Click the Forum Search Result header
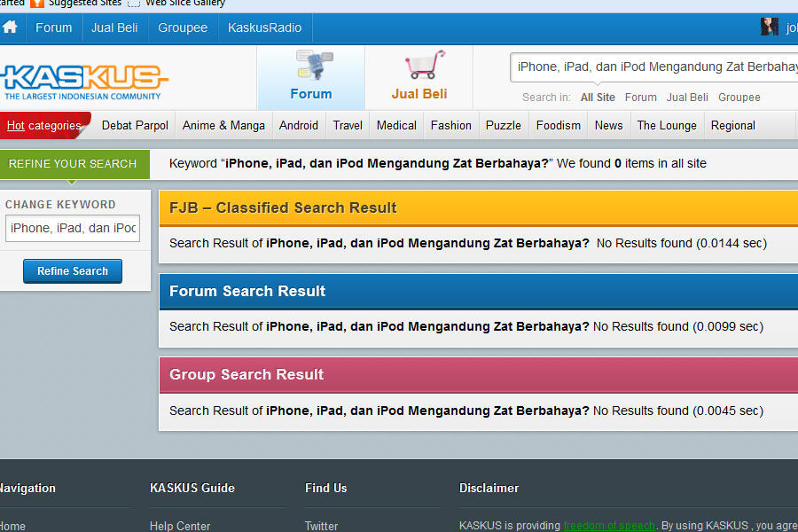The image size is (798, 532). click(x=479, y=291)
